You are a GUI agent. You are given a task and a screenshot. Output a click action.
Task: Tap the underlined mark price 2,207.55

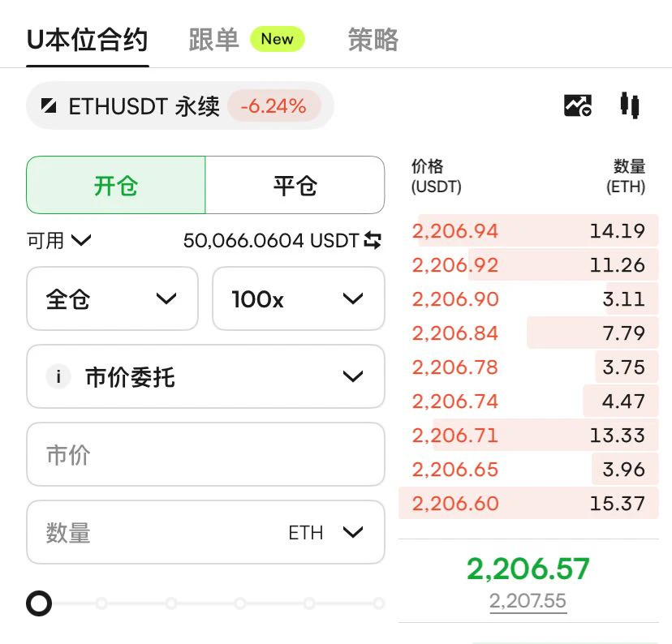pos(528,601)
